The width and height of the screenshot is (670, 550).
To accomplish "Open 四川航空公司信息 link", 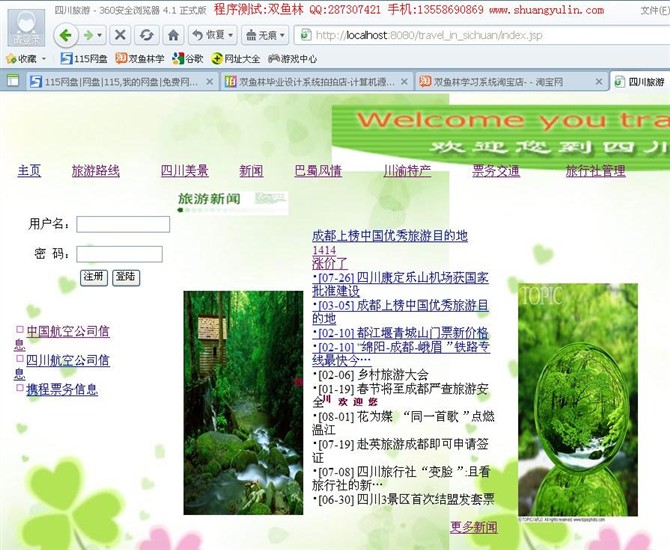I will tap(68, 360).
